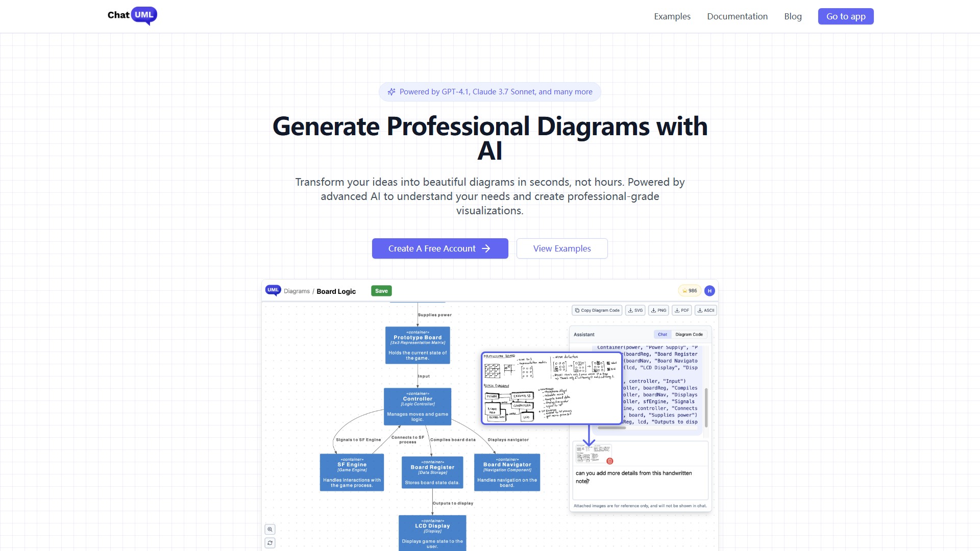Delete the attached image with red trash icon

click(x=609, y=461)
